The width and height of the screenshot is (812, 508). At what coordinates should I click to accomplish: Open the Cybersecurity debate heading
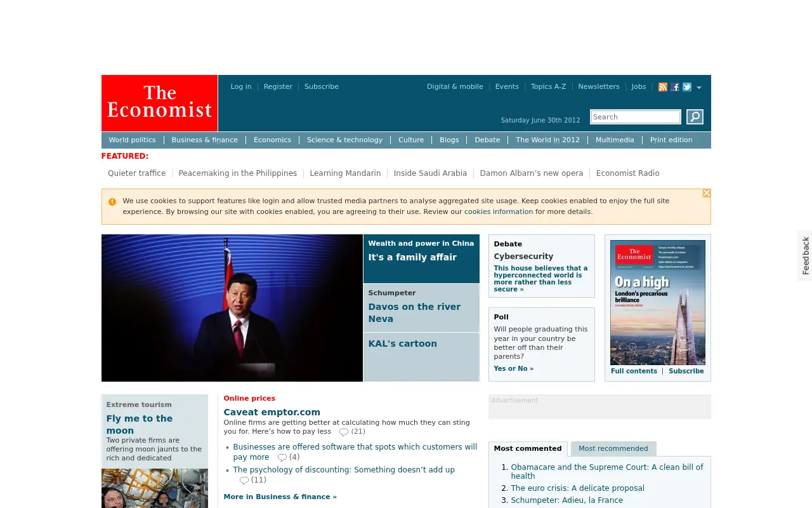point(523,257)
